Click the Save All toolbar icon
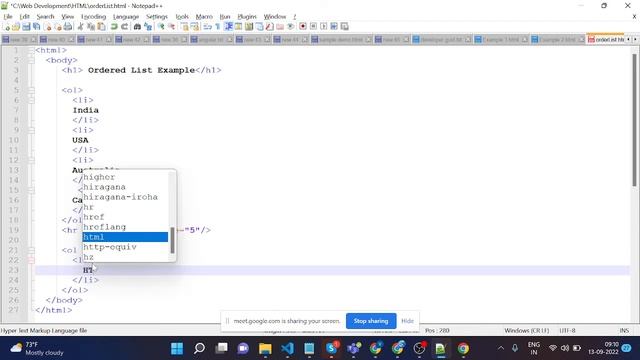The image size is (640, 360). [37, 27]
